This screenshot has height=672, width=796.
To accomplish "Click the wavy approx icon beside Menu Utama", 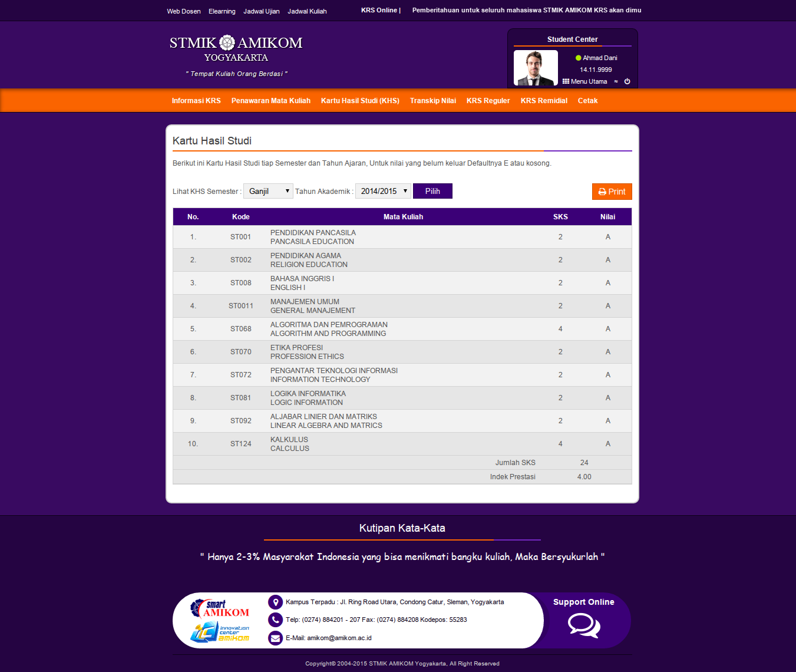I will click(x=616, y=81).
